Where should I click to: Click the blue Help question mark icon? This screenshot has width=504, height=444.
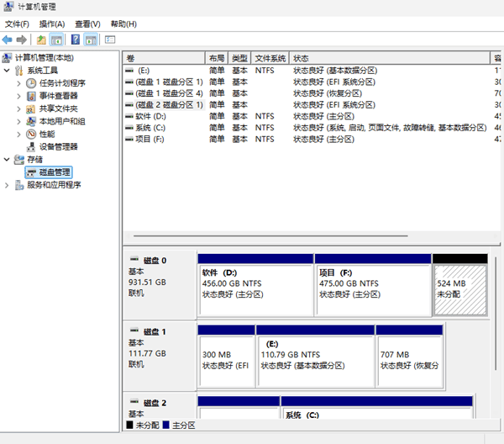(76, 40)
